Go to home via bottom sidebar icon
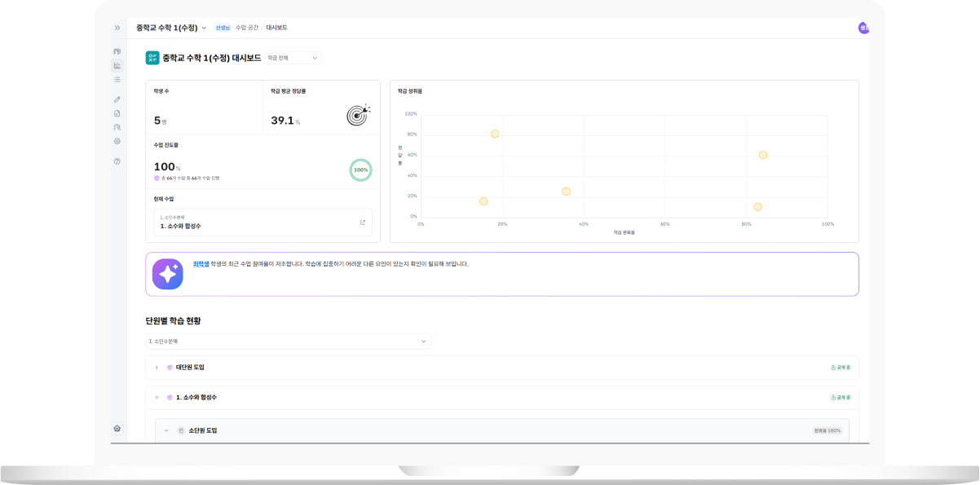The image size is (980, 485). coord(117,428)
